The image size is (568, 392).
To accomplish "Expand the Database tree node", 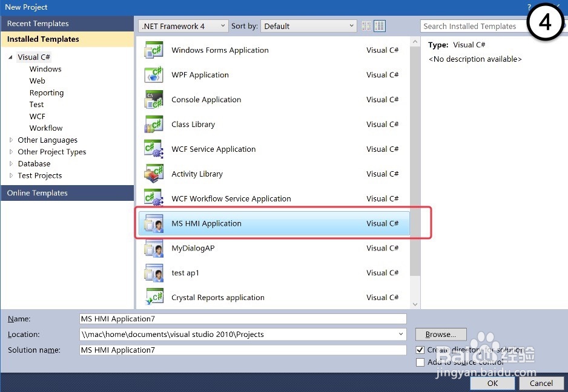I will point(11,163).
